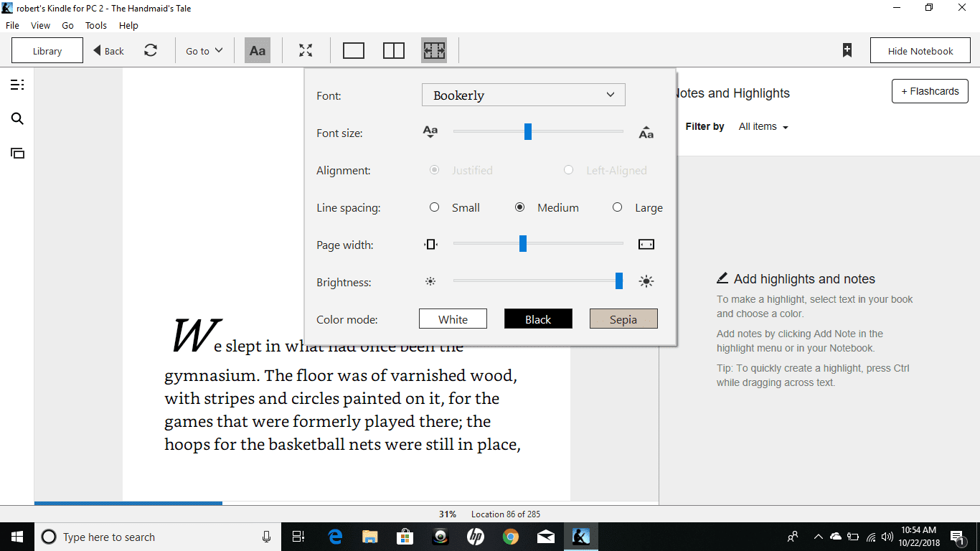Click the sync refresh icon
The width and height of the screenshot is (980, 551).
pos(151,51)
